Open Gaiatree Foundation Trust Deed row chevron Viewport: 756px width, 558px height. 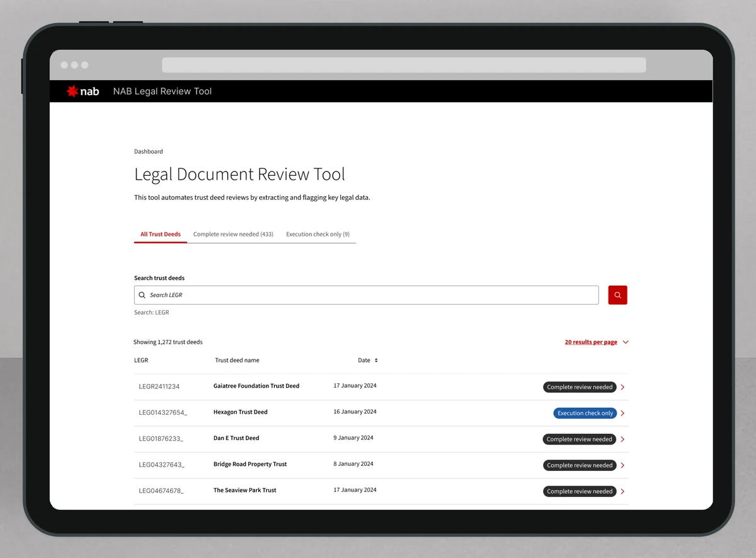coord(622,387)
